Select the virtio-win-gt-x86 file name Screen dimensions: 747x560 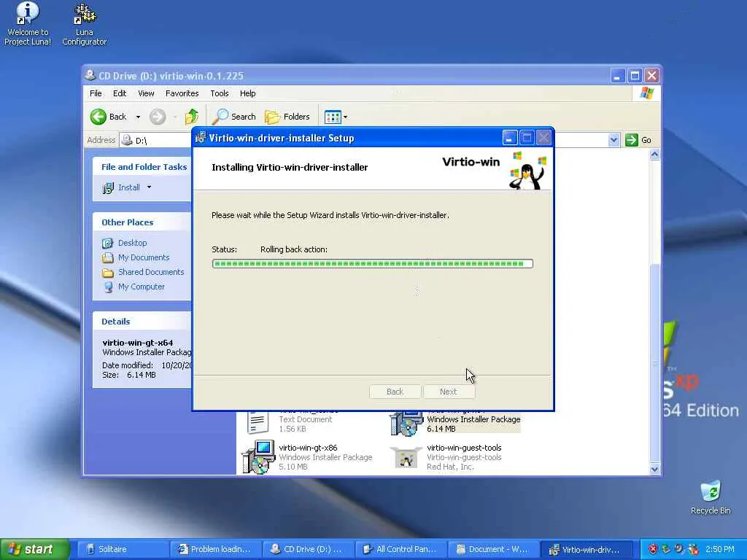pyautogui.click(x=309, y=448)
